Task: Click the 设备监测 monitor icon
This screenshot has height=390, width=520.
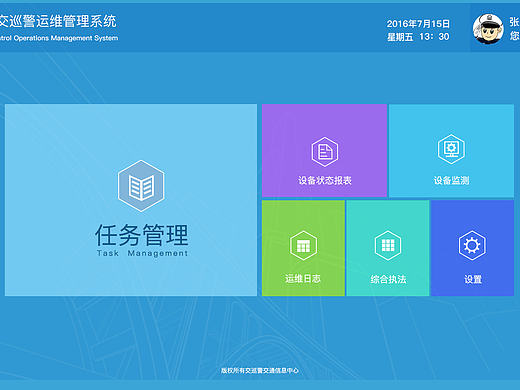Action: 451,149
